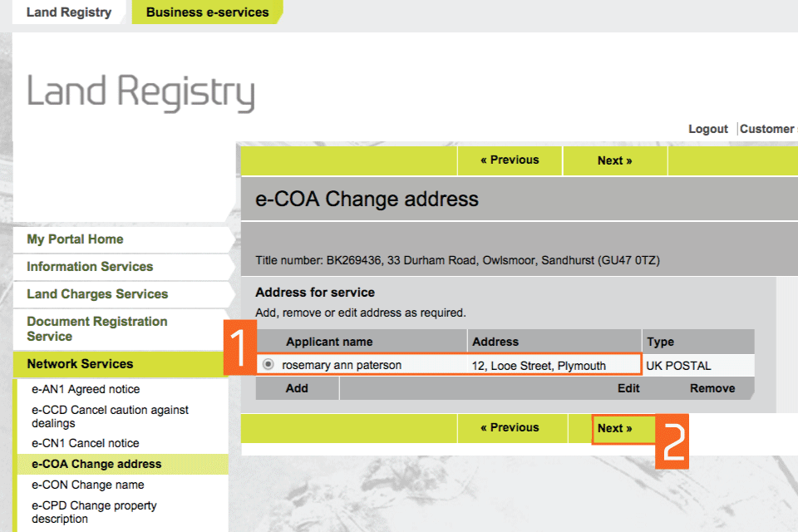Image resolution: width=798 pixels, height=532 pixels.
Task: Click the top Next button
Action: click(x=614, y=160)
